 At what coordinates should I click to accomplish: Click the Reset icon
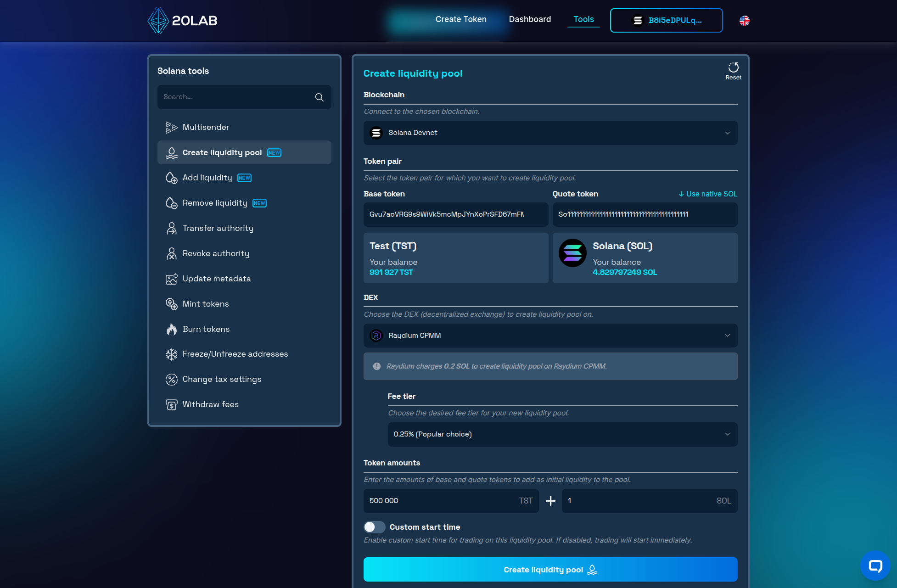click(733, 68)
